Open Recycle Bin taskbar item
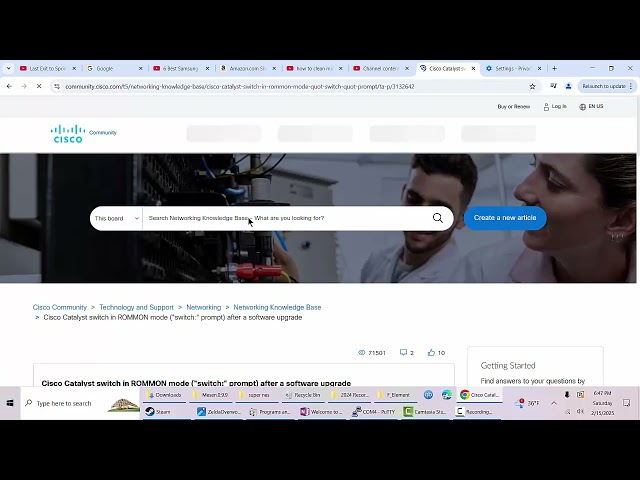Screen dimensions: 640x480 303,395
